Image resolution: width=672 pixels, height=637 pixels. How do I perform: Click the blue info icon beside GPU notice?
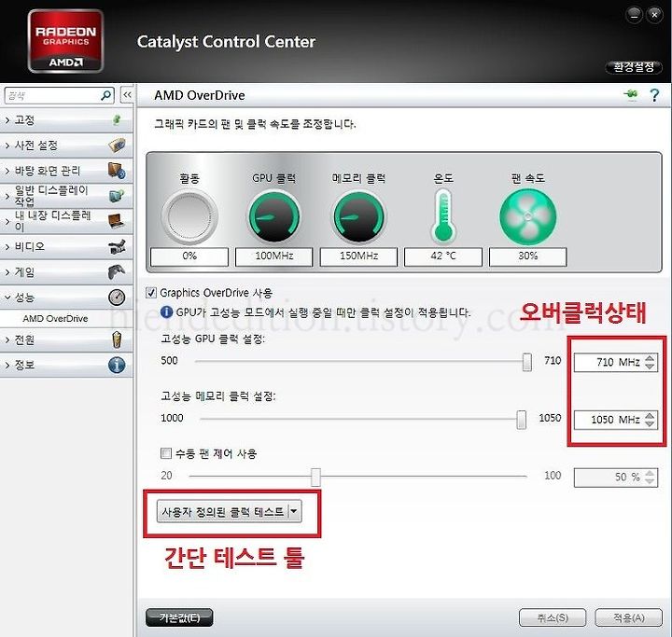pos(166,312)
